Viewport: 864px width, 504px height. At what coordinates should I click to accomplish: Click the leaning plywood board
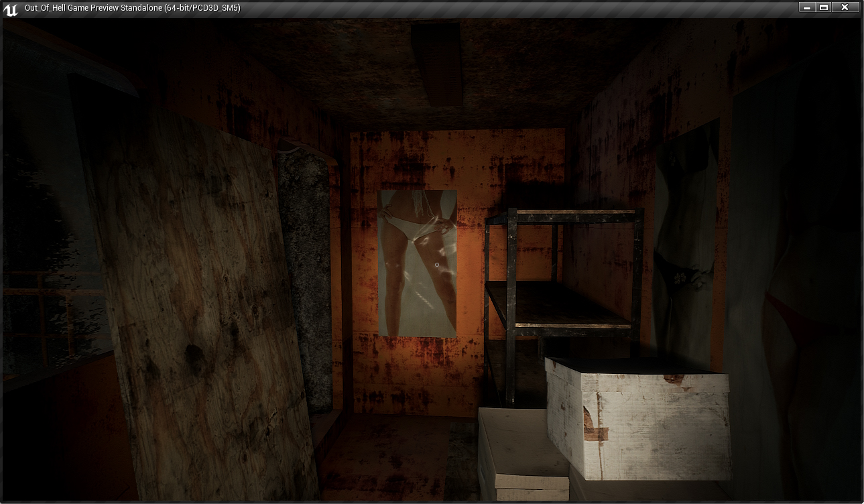[x=201, y=302]
